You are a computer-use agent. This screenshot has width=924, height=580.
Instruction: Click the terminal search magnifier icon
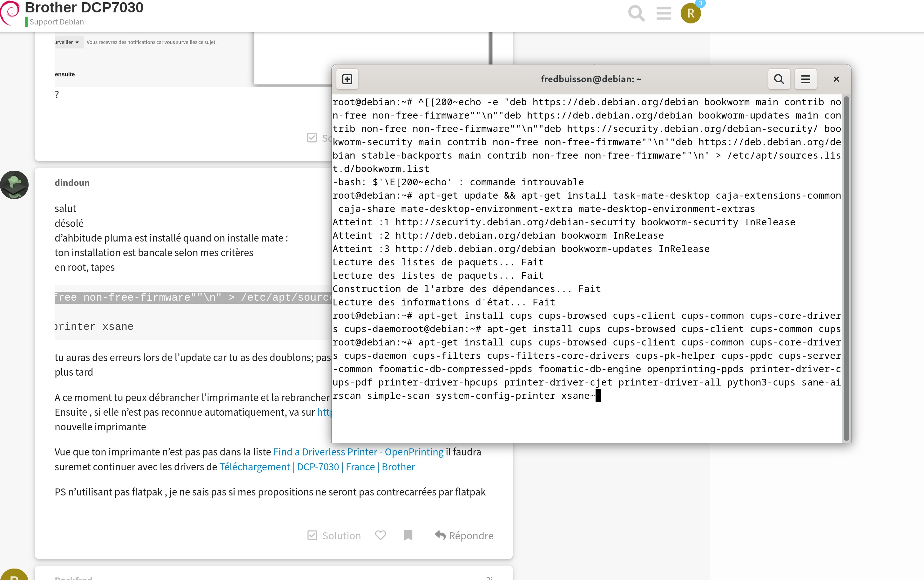tap(779, 79)
